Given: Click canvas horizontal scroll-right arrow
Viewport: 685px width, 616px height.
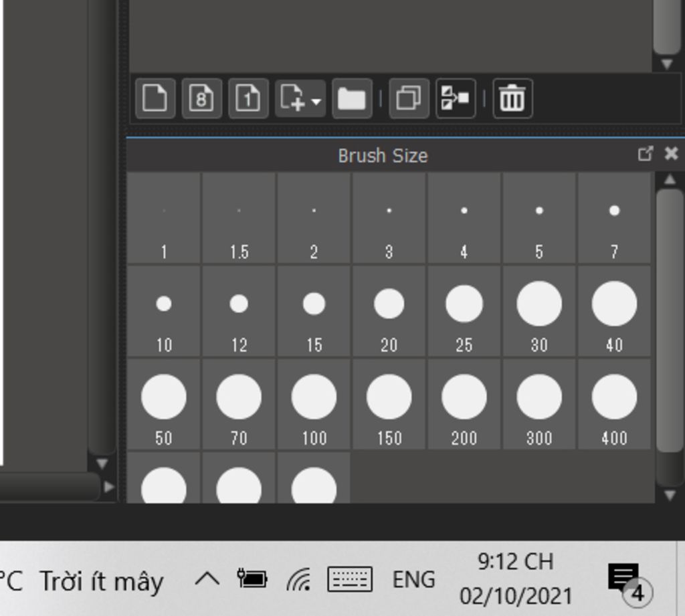Looking at the screenshot, I should coord(109,487).
